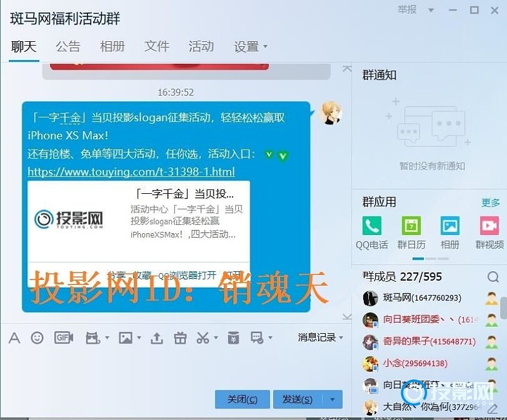The image size is (507, 420).
Task: Open the font settings 'A' icon
Action: pyautogui.click(x=14, y=338)
